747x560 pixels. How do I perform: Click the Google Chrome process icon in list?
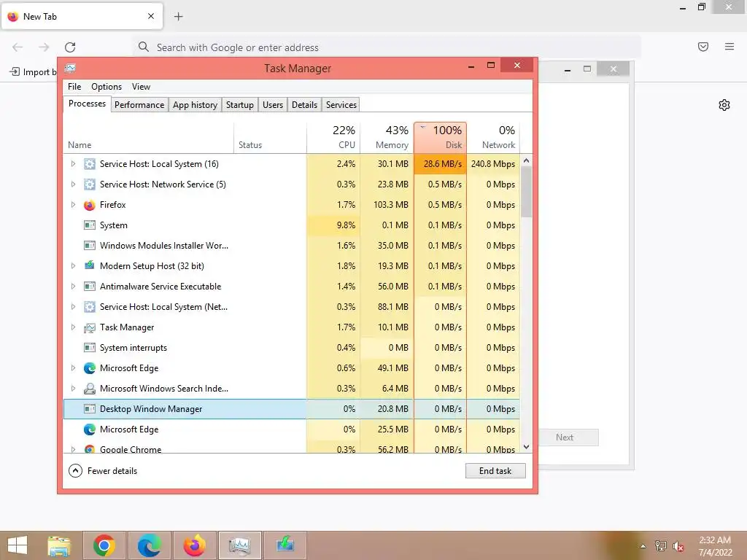pyautogui.click(x=89, y=449)
